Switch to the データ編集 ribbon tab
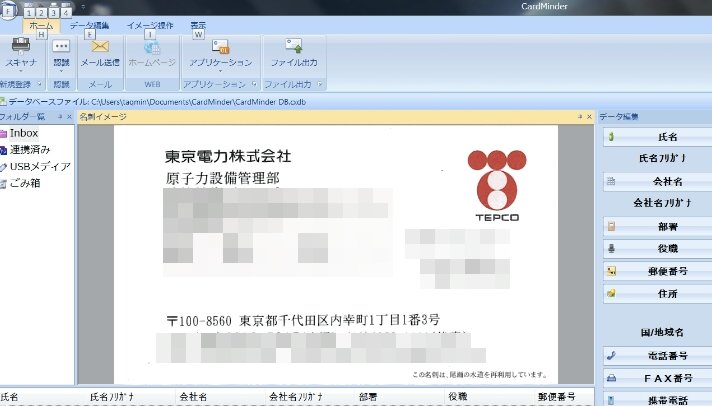This screenshot has height=406, width=712. point(89,26)
